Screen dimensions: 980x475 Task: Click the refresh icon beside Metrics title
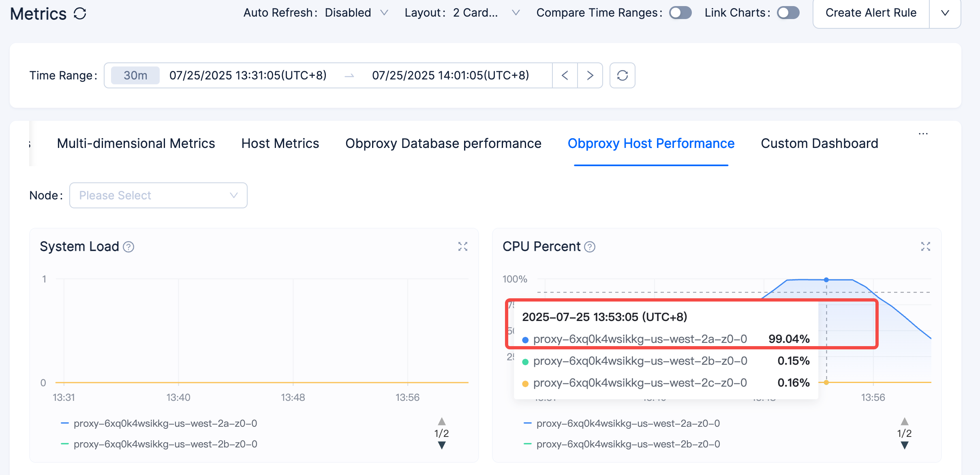(80, 13)
